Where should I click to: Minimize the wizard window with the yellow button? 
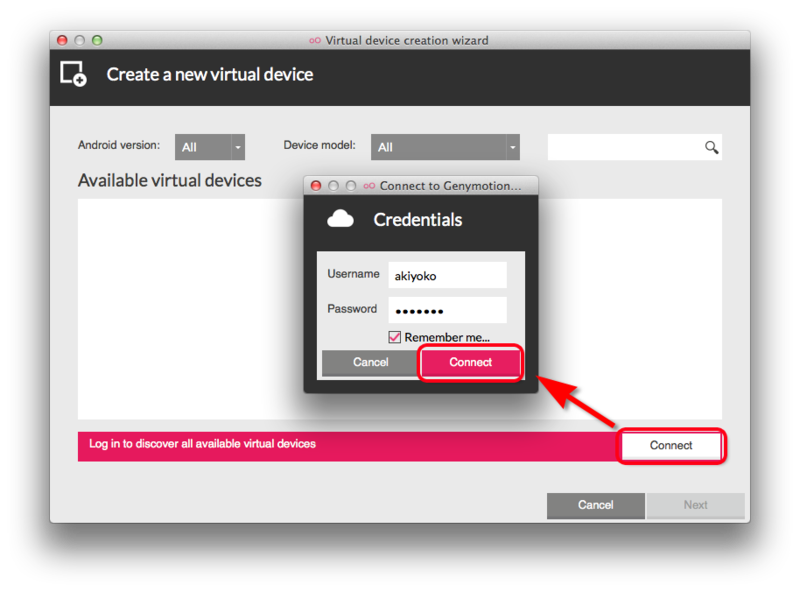coord(80,40)
